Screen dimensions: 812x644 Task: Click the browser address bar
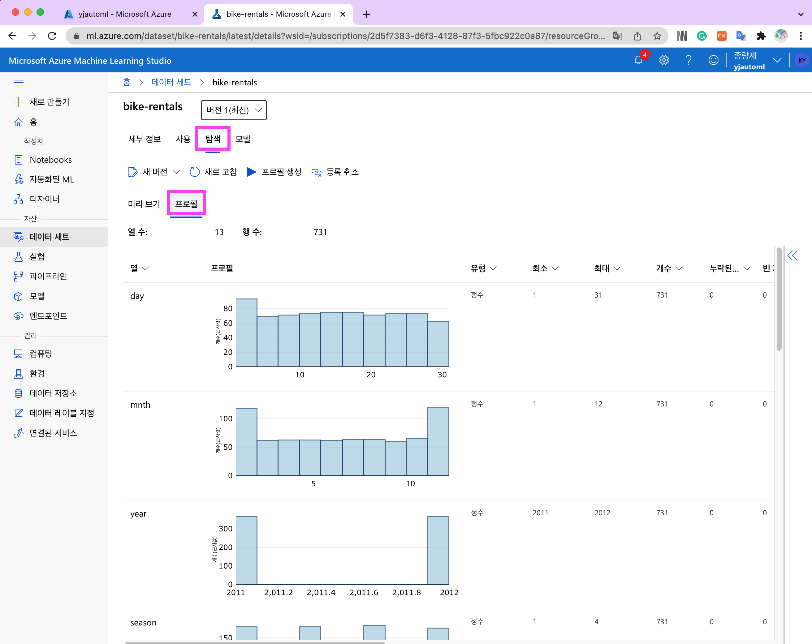pyautogui.click(x=345, y=36)
